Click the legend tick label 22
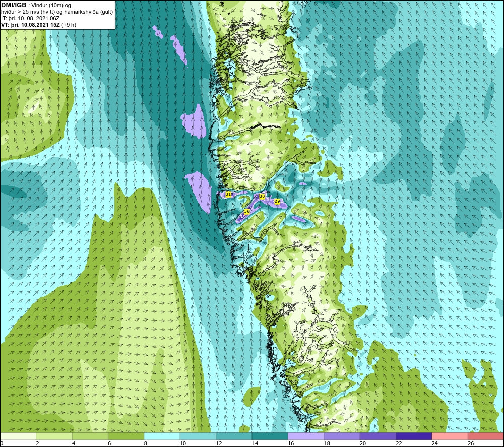The width and height of the screenshot is (504, 447). (x=399, y=443)
